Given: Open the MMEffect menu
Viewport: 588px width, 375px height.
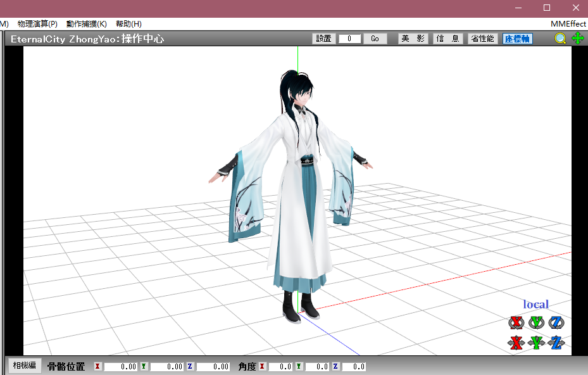Looking at the screenshot, I should [x=568, y=23].
